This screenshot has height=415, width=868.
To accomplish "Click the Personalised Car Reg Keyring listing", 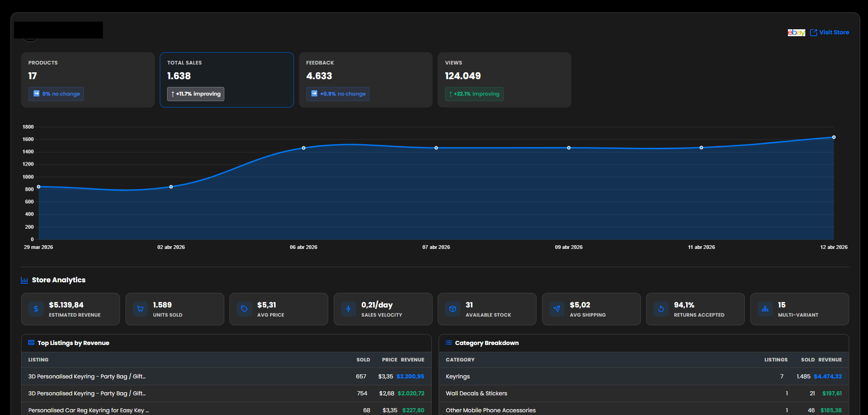I will (88, 410).
